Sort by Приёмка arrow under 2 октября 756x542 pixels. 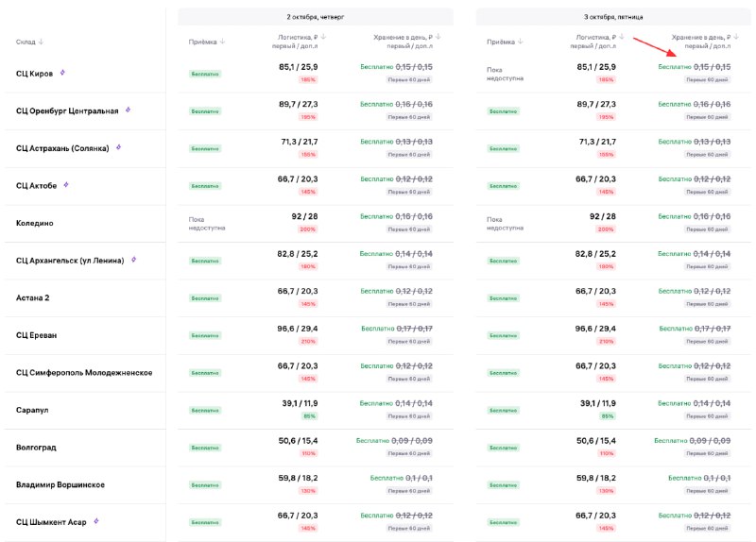[222, 42]
